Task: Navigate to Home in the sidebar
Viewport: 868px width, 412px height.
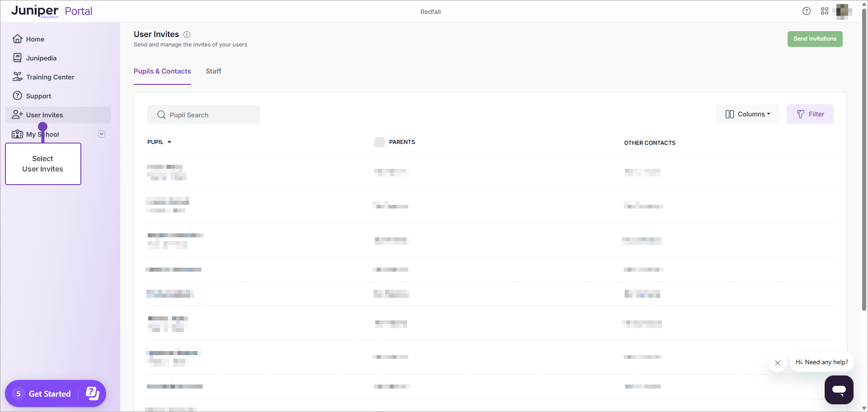Action: 35,39
